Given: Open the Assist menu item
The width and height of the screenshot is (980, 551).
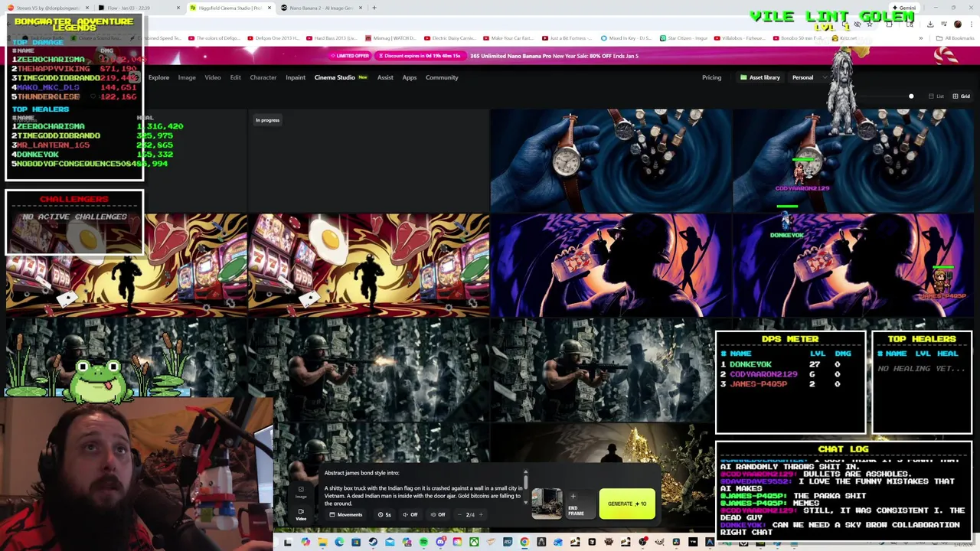Looking at the screenshot, I should point(385,77).
